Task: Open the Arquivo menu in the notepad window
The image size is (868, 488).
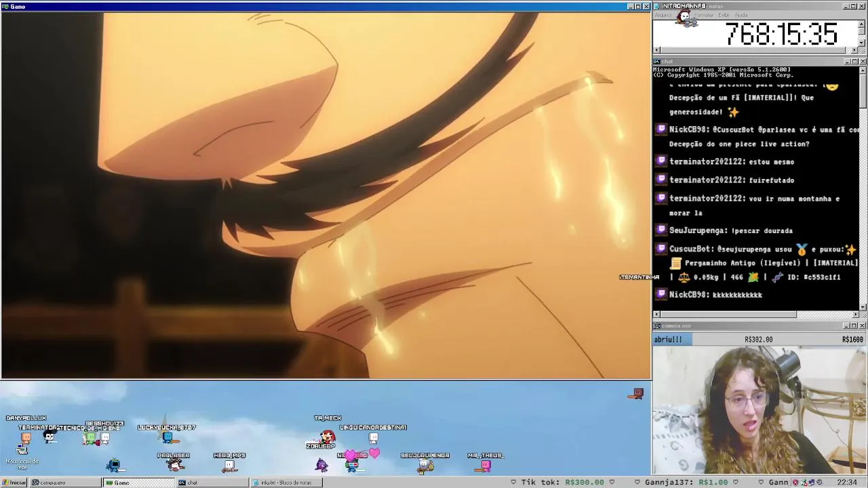Action: click(663, 15)
